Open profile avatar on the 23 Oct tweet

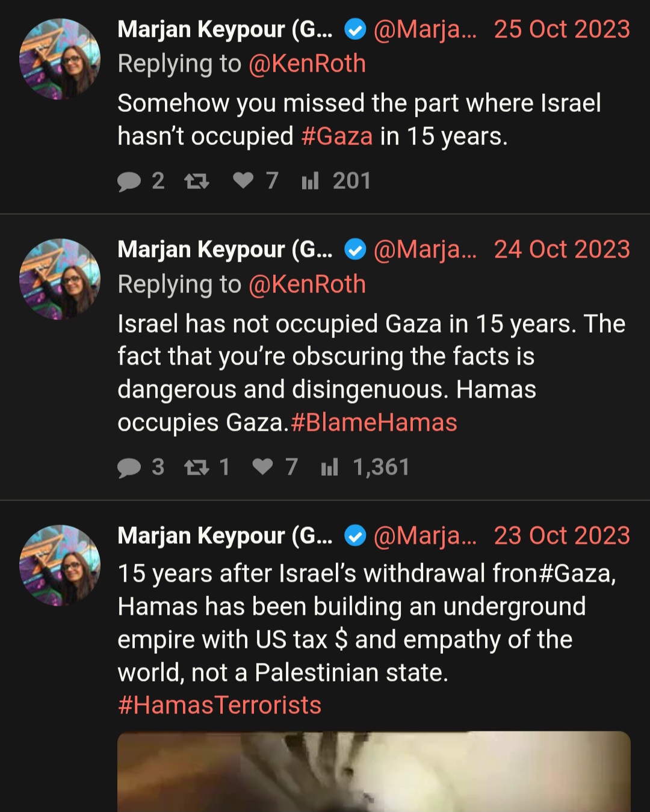tap(60, 565)
